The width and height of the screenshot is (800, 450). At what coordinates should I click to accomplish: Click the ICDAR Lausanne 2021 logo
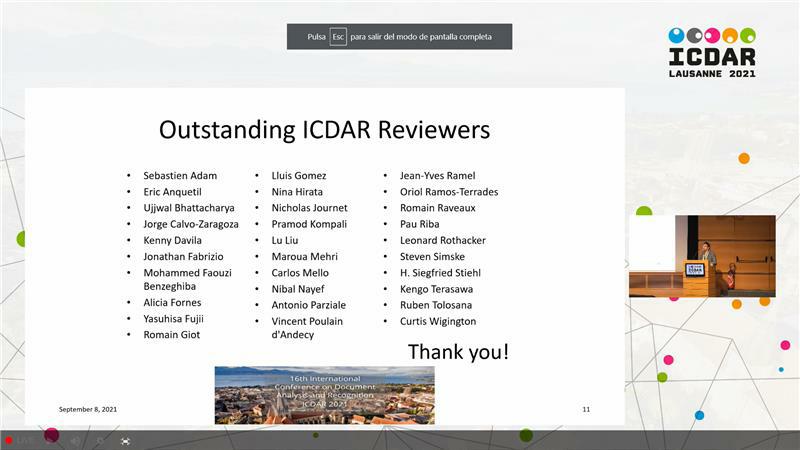[x=712, y=53]
